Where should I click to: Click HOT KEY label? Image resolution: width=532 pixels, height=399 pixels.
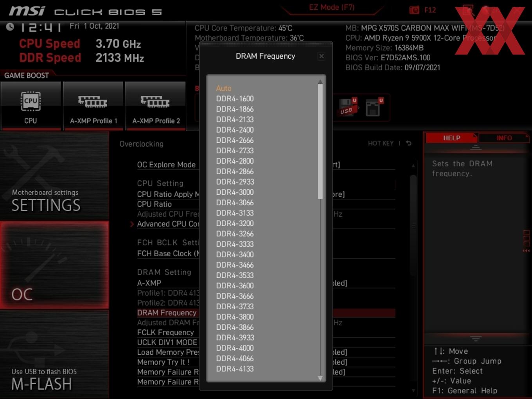[381, 143]
